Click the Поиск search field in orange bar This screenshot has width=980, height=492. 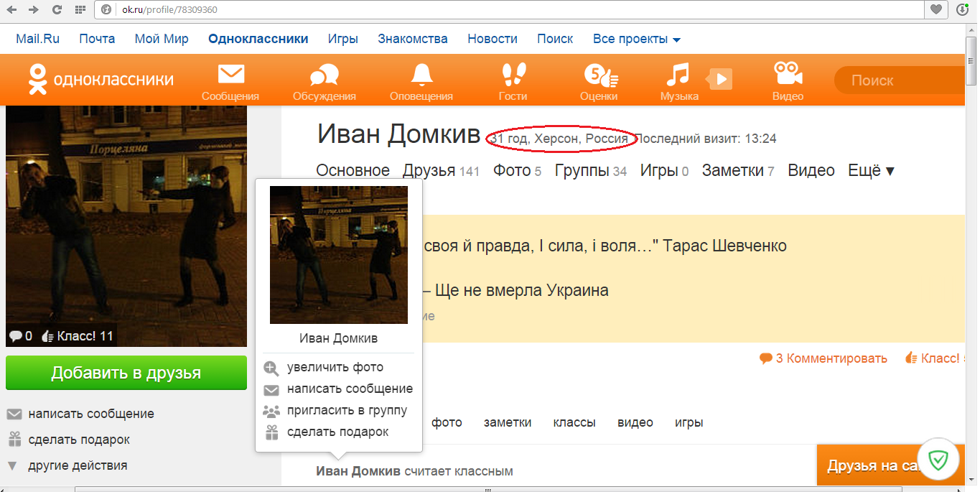click(x=901, y=80)
